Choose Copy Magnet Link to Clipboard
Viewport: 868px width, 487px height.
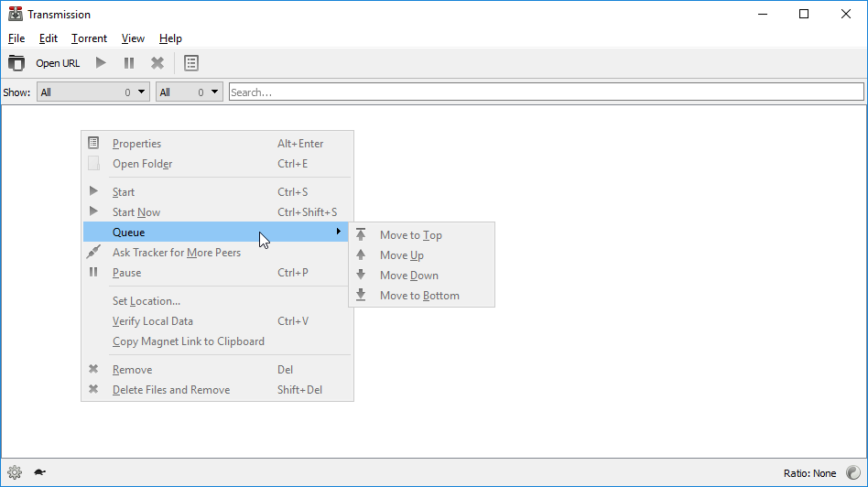(x=217, y=341)
